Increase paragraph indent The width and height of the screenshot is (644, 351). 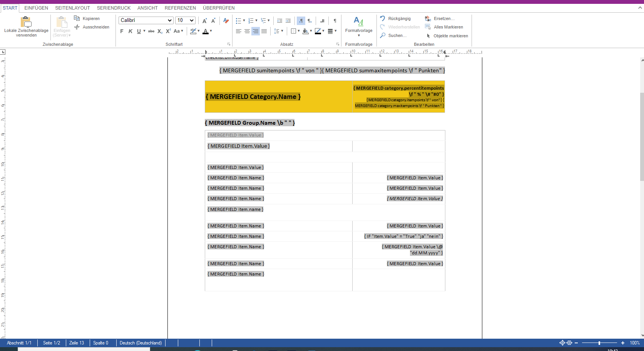pos(288,20)
